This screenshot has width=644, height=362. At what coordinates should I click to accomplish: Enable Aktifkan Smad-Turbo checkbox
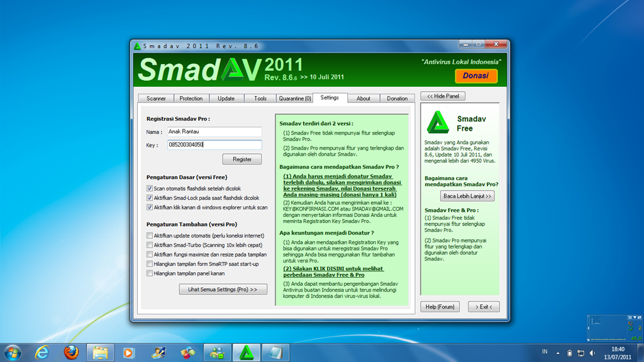click(x=150, y=245)
